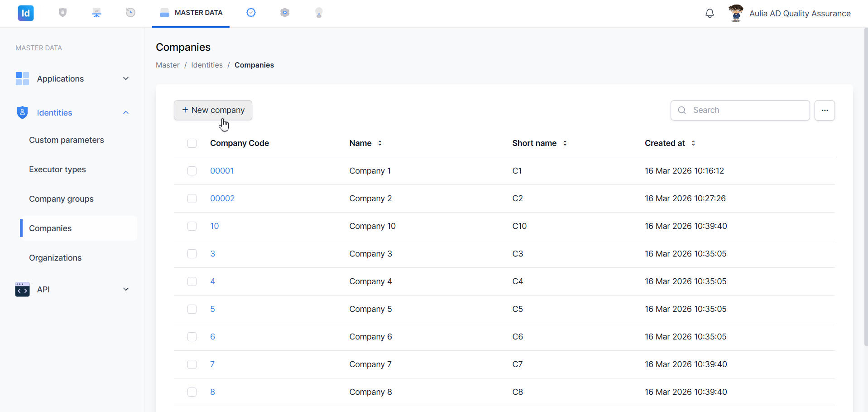
Task: Check the Company 7 row checkbox
Action: [x=192, y=364]
